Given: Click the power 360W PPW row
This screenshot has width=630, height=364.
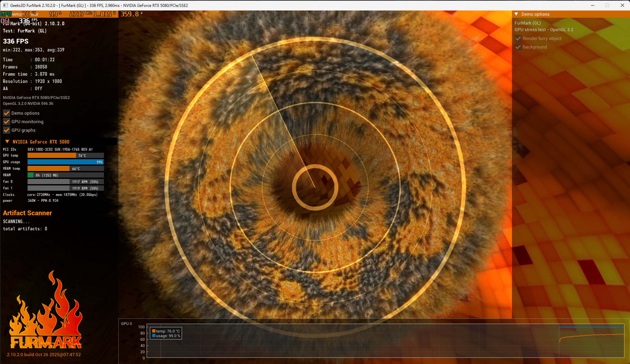Looking at the screenshot, I should point(31,201).
